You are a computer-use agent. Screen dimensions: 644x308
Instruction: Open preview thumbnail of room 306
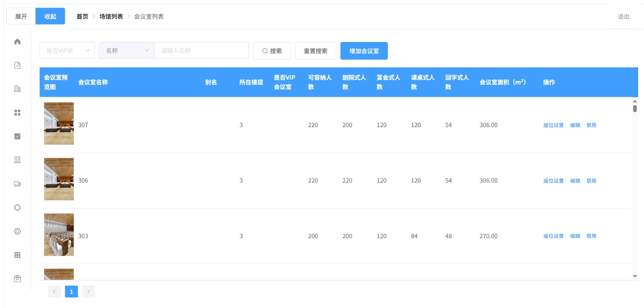tap(59, 179)
